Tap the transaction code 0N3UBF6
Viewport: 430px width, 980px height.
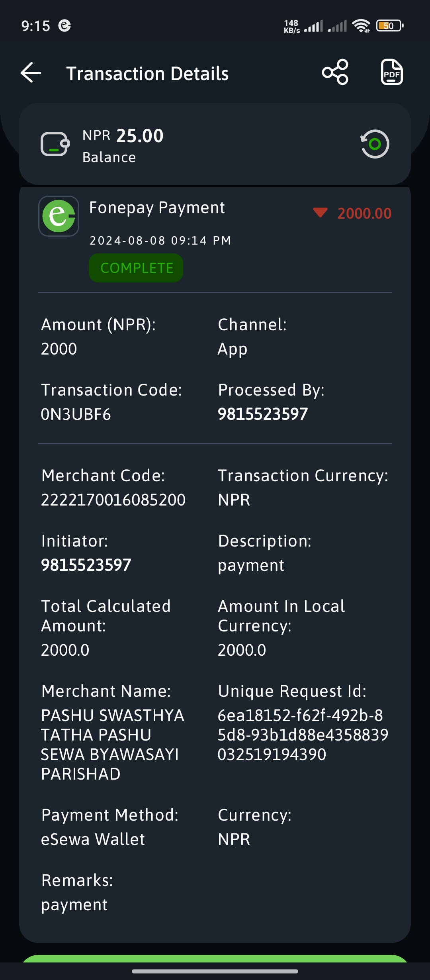coord(76,414)
